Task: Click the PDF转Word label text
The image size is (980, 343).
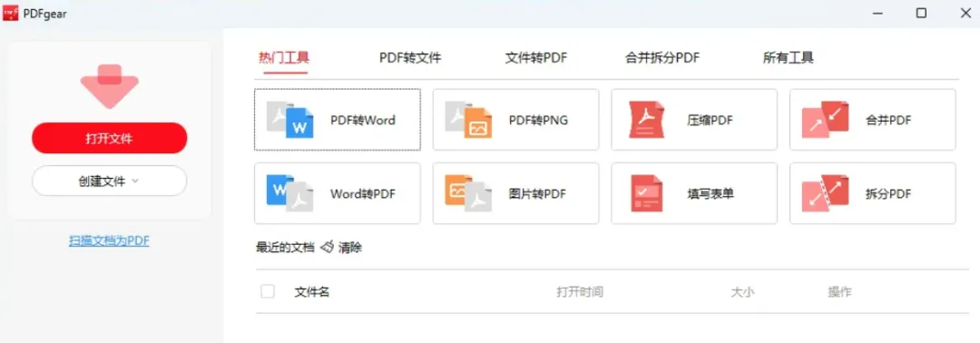Action: tap(363, 120)
